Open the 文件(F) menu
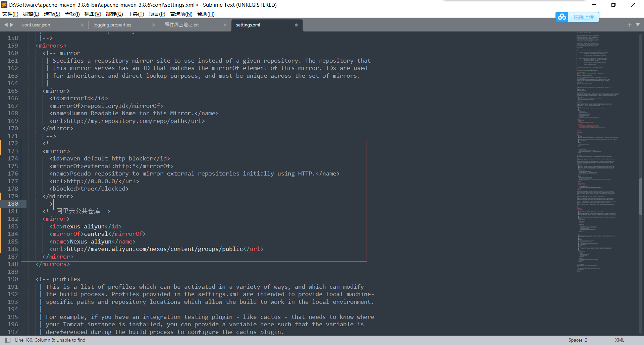Viewport: 644px width, 345px height. coord(10,14)
